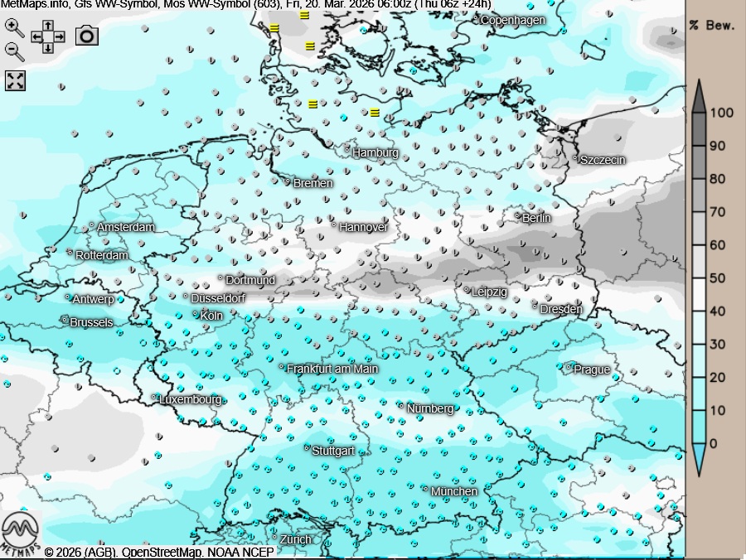Pan the map right with arrow button
The width and height of the screenshot is (746, 560).
point(60,36)
